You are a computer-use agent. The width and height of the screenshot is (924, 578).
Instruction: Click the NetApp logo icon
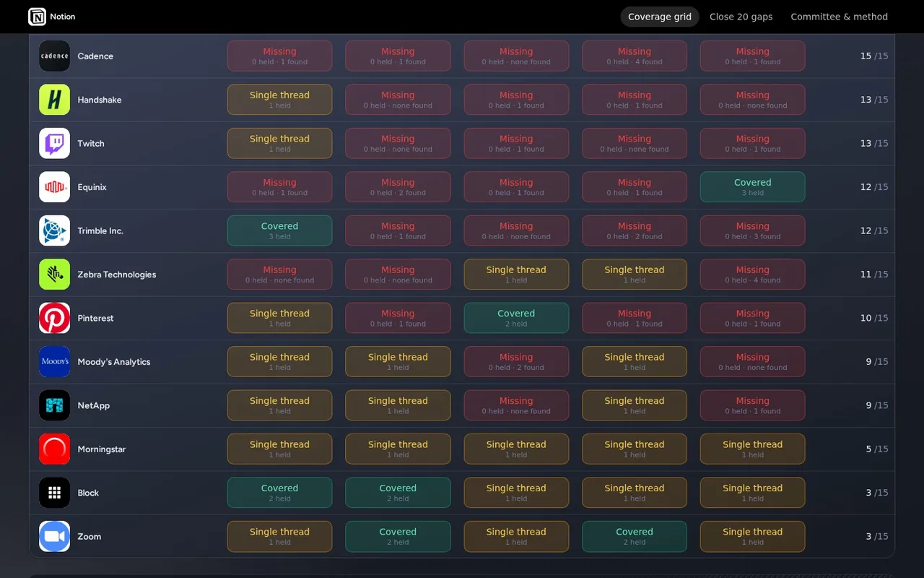click(54, 406)
